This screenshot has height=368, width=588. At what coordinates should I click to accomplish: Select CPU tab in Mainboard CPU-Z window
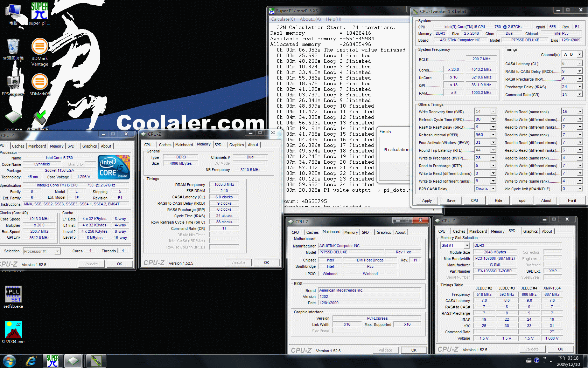click(295, 232)
